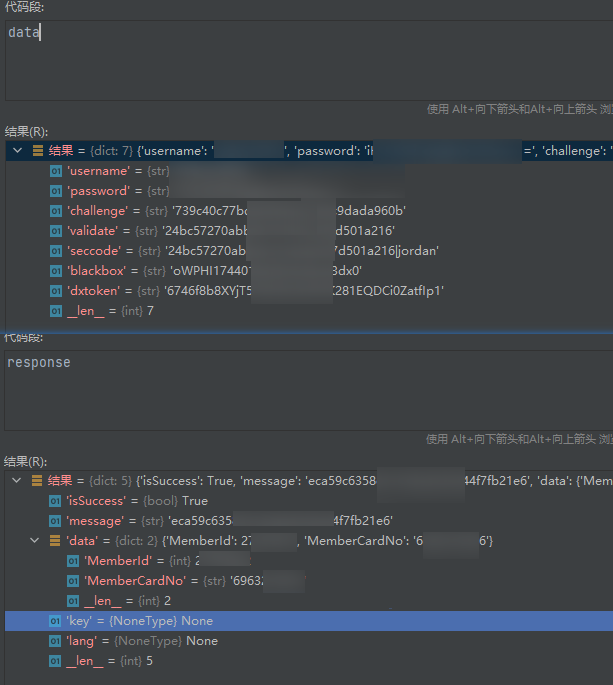Collapse the bottom dict: 5 result node

(17, 481)
